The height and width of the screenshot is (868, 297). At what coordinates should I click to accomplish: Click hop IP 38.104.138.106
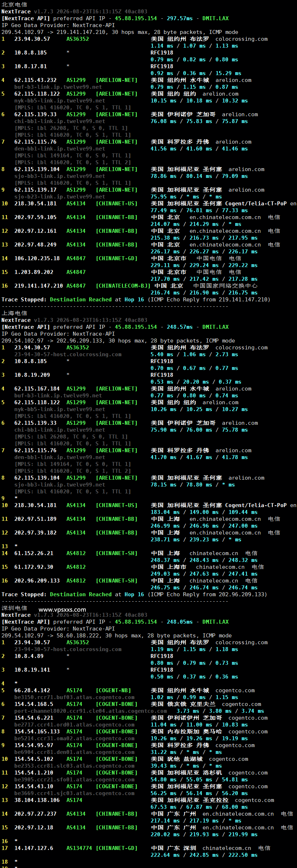point(37,800)
